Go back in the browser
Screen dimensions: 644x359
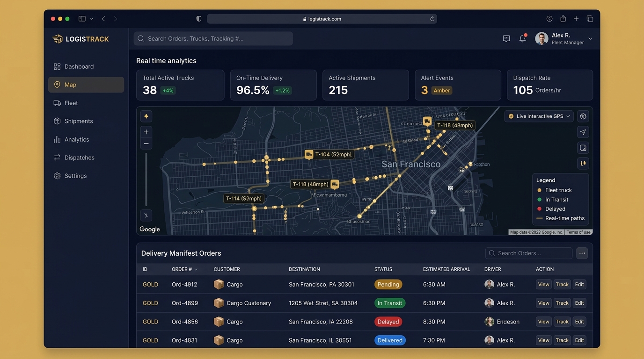click(x=103, y=19)
